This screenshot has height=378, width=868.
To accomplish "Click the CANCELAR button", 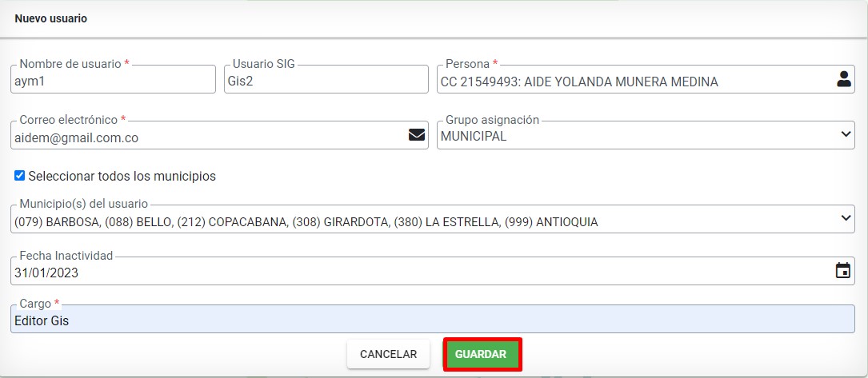I will (388, 354).
